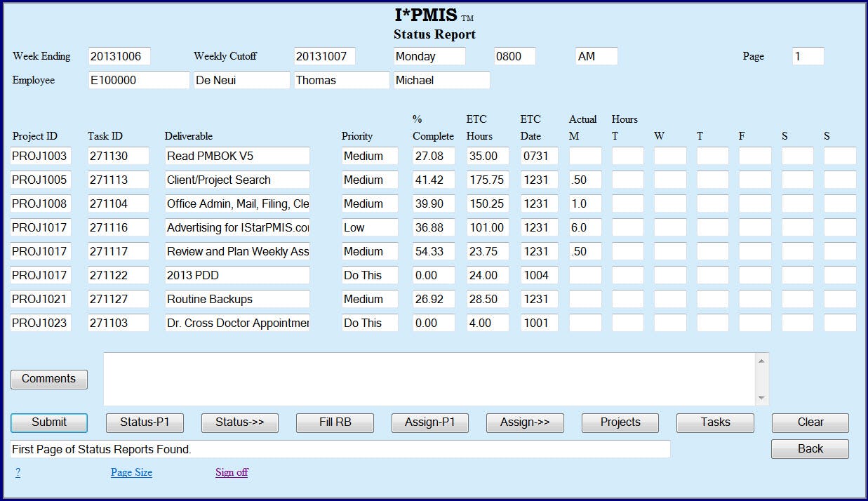Click the Assign-P1 button

[429, 422]
